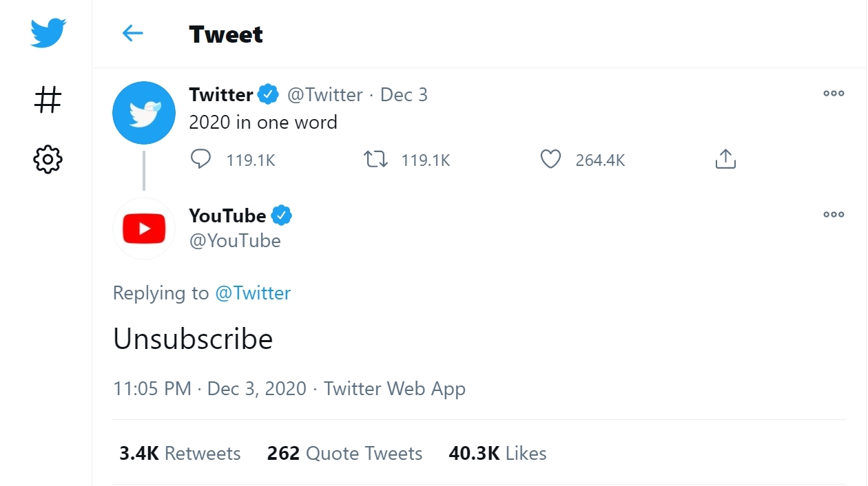
Task: Reply to Twitter's tweet via comment icon
Action: coord(200,160)
